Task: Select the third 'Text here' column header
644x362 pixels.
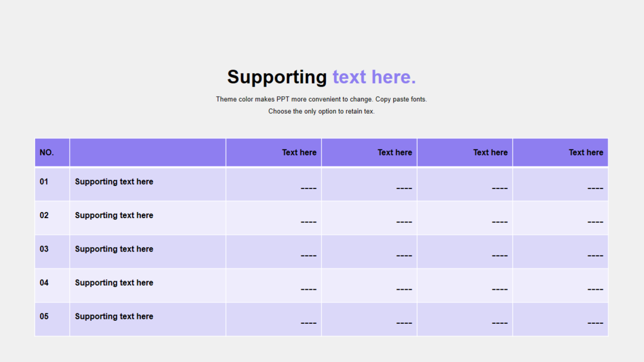Action: point(465,152)
